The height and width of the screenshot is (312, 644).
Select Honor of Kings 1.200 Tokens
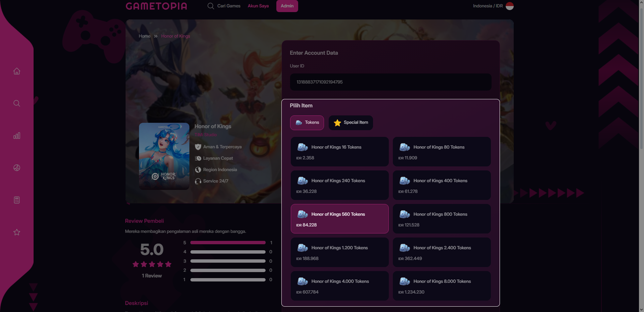[x=339, y=252]
